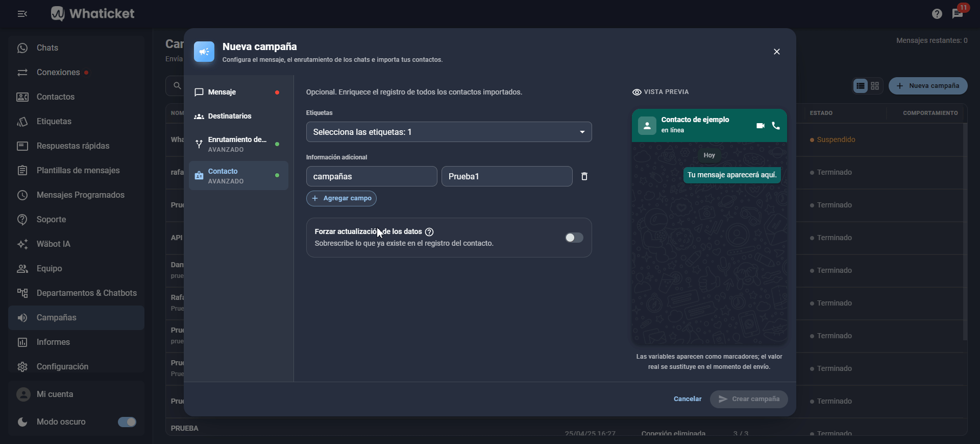The height and width of the screenshot is (444, 980).
Task: Open Wäbot IA in the sidebar
Action: [77, 244]
